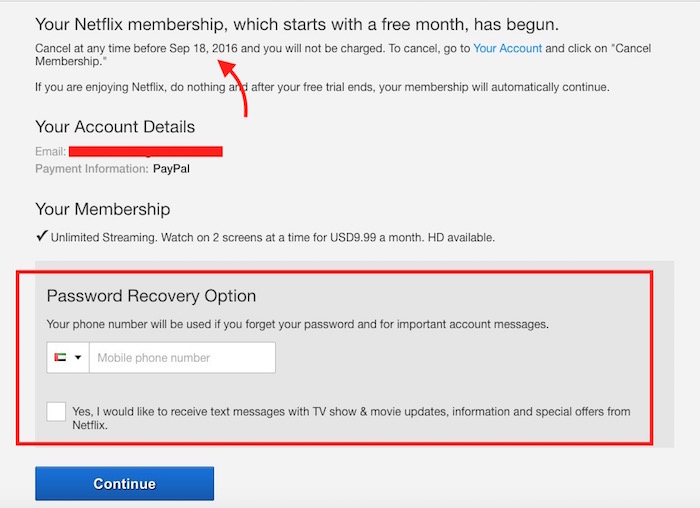Click the Password Recovery Option heading
Screen dimensions: 700x508
point(151,296)
